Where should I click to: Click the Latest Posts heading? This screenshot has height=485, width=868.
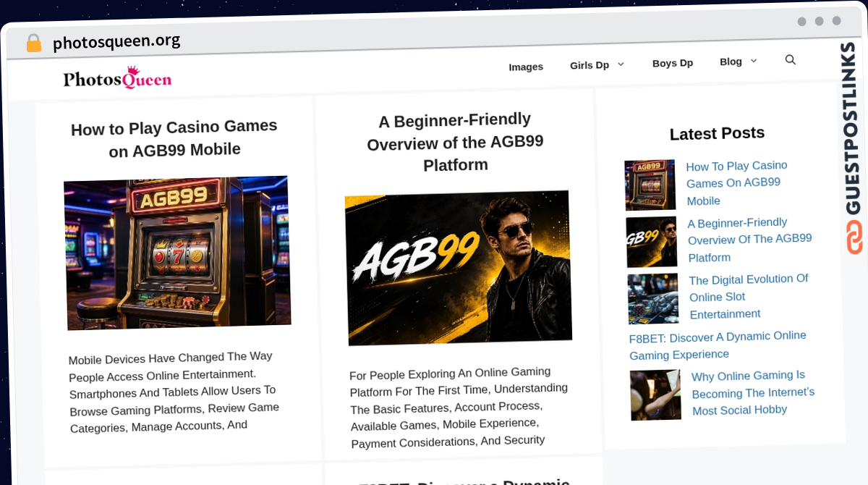tap(717, 133)
